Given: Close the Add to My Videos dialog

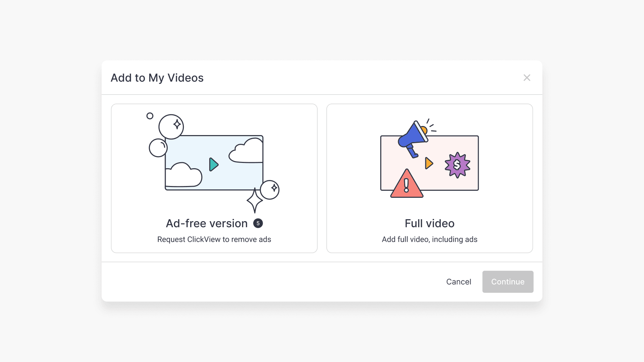Looking at the screenshot, I should click(527, 77).
